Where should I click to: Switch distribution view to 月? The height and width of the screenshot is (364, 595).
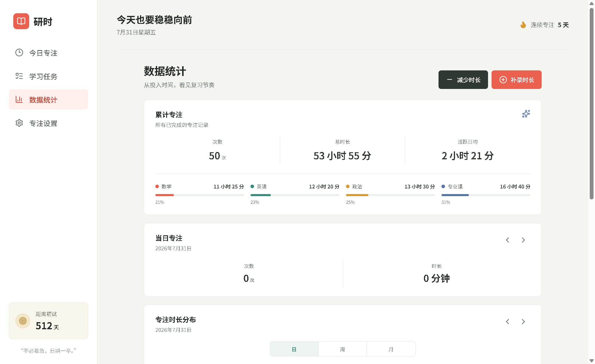tap(391, 349)
